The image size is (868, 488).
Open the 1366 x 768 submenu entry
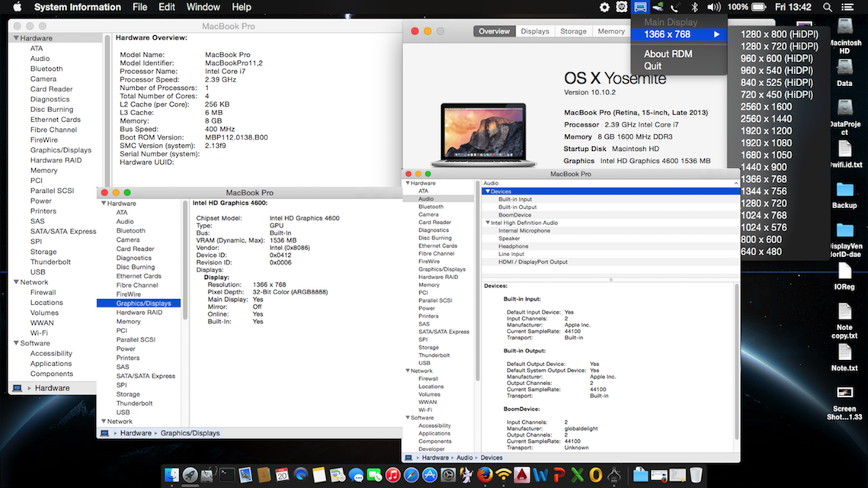click(678, 34)
